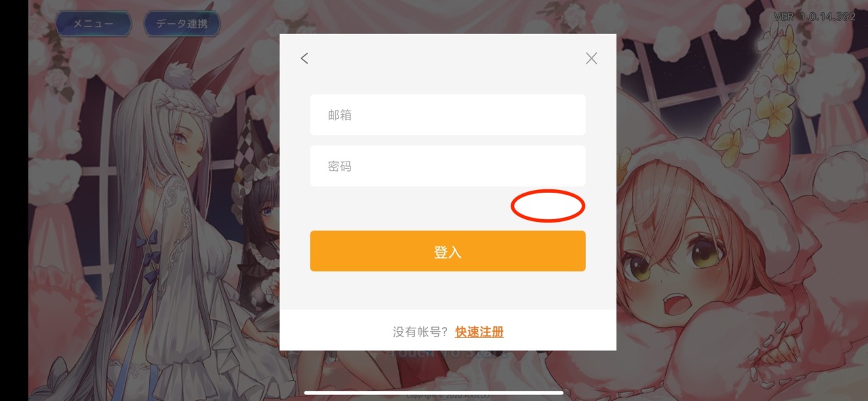
Task: Go back using the left arrow icon
Action: (304, 58)
